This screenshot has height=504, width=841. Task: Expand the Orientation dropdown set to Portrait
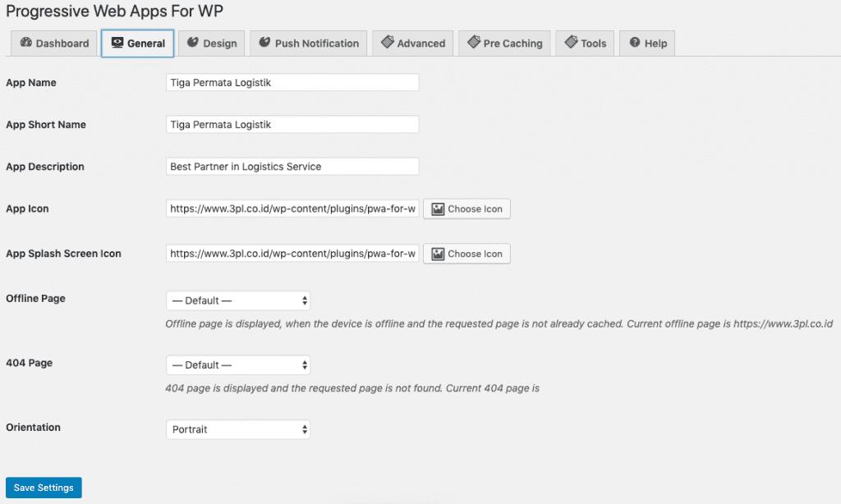238,429
